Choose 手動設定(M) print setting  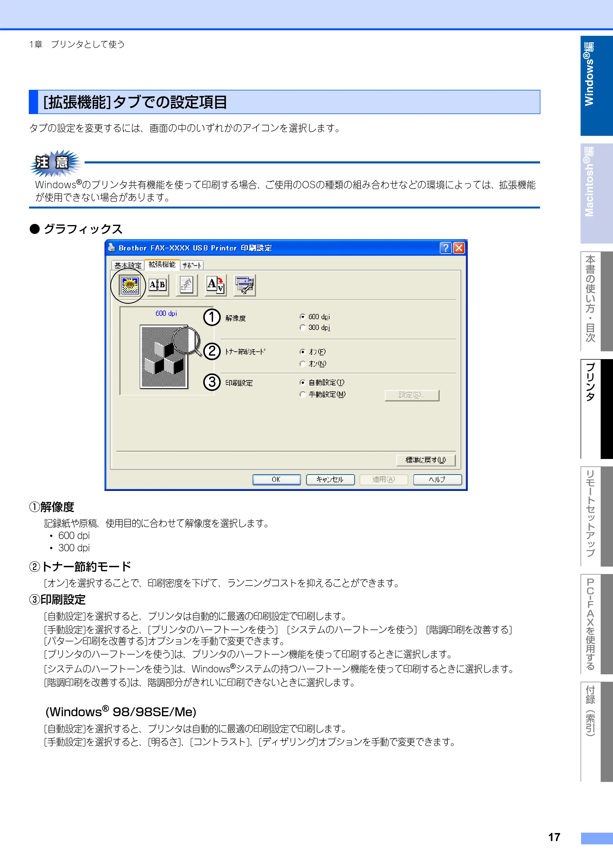[302, 394]
